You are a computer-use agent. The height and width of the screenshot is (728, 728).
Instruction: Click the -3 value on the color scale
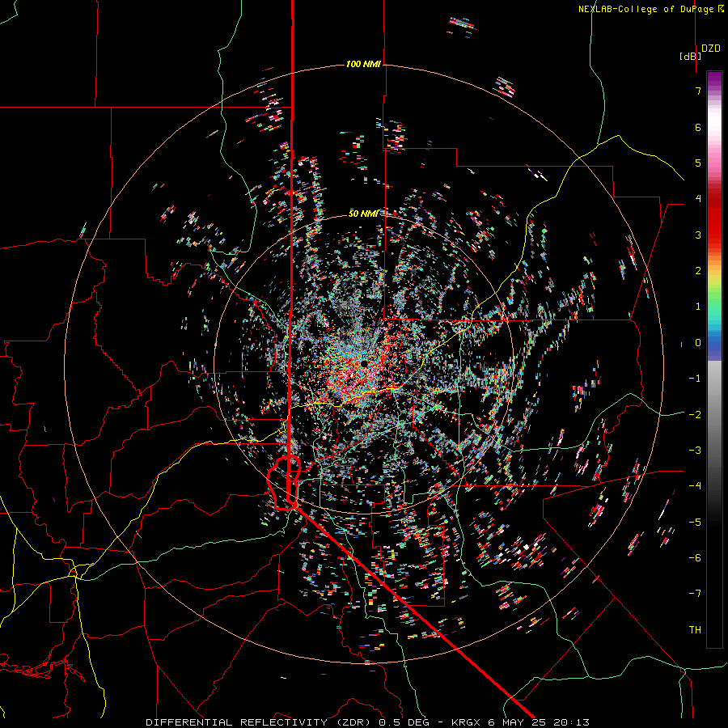tap(695, 451)
